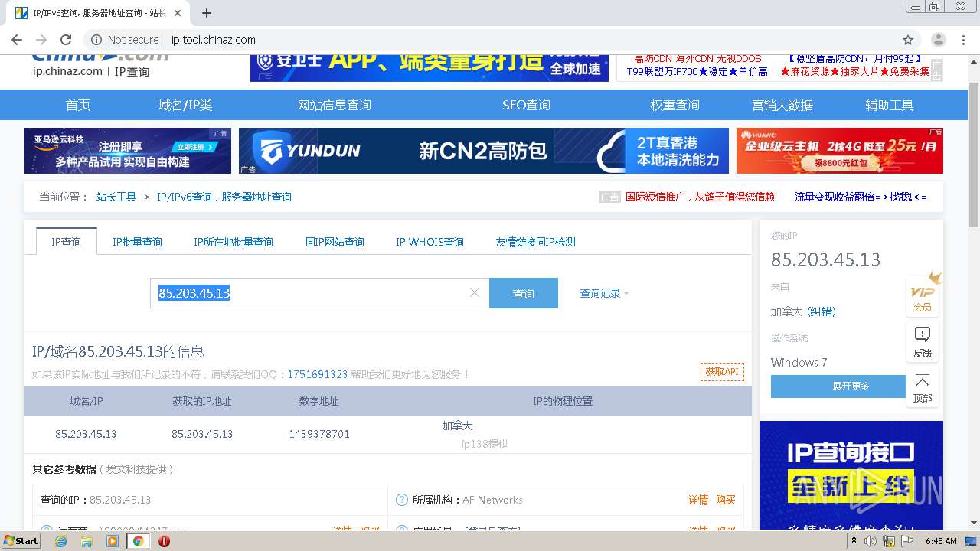Switch to the IP所在地批量查询 tab

[x=234, y=242]
